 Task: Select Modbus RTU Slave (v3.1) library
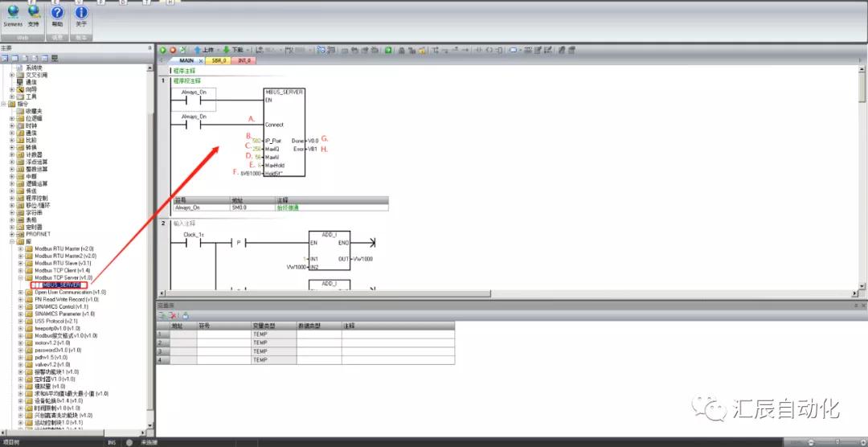click(x=63, y=263)
